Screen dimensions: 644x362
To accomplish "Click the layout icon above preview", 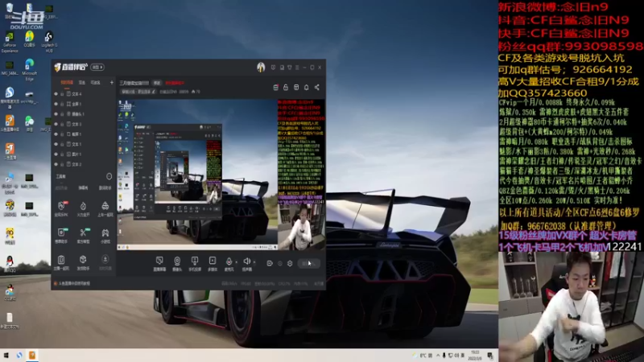I will pyautogui.click(x=296, y=88).
